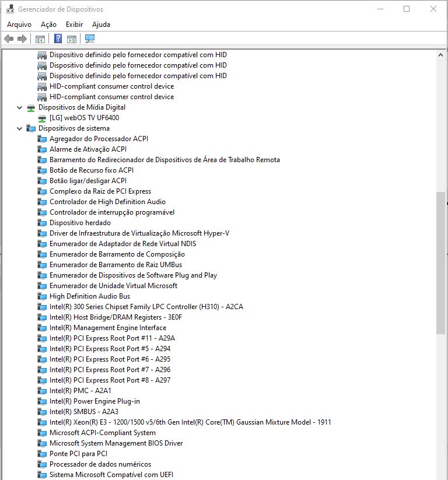Select Controlador de High Definition Audio
The width and height of the screenshot is (448, 480).
[x=107, y=202]
